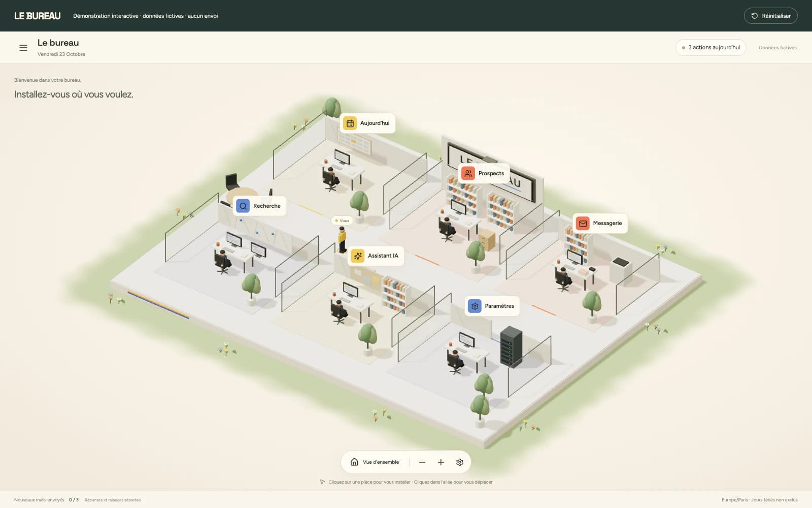
Task: Click the Prospects people icon
Action: pos(468,173)
